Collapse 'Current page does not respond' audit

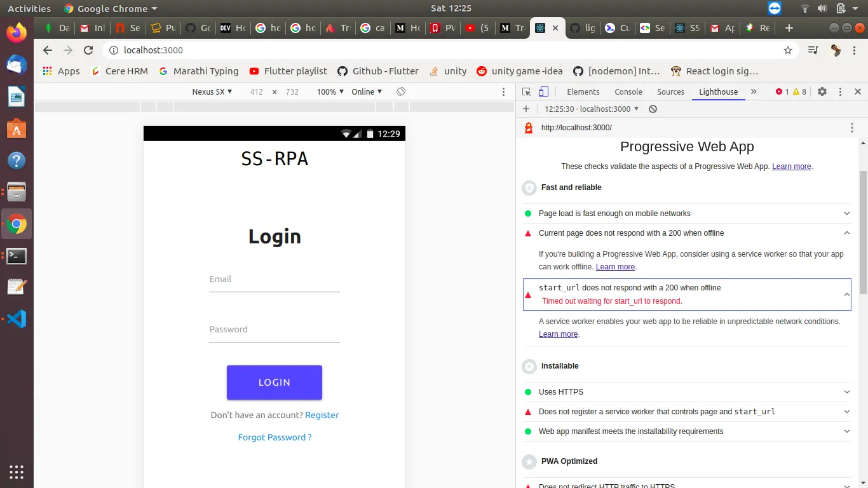click(687, 233)
